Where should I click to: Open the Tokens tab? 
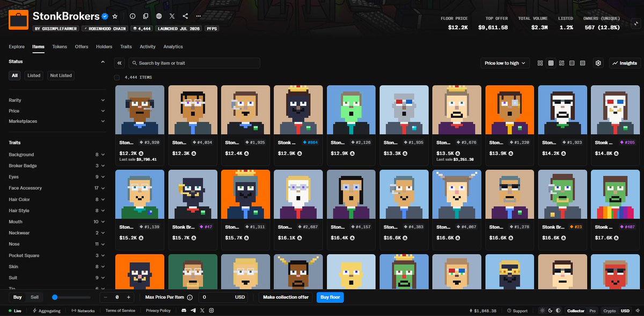(60, 47)
